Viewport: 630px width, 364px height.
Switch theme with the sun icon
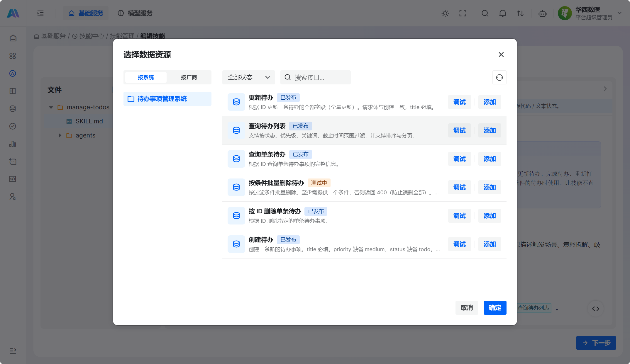[445, 13]
